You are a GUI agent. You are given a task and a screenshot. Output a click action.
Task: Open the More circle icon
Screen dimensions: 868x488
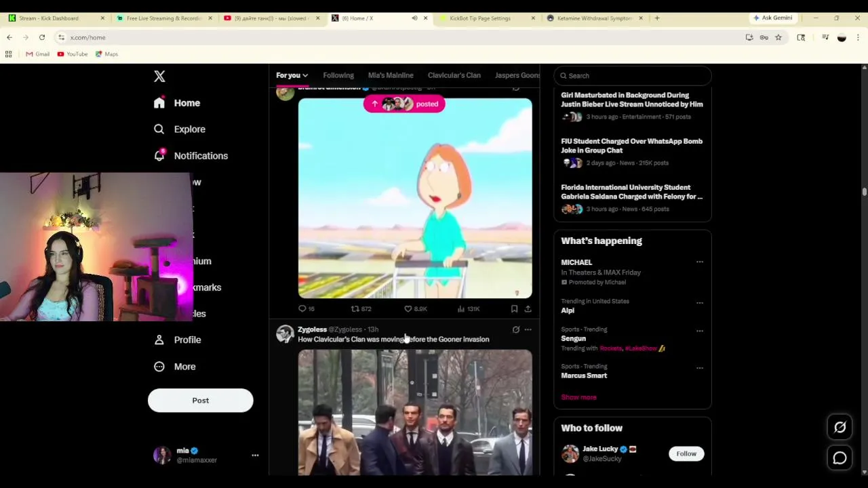(159, 367)
